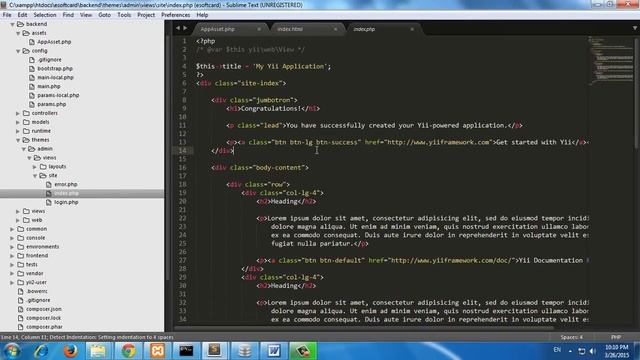Viewport: 640px width, 360px height.
Task: Open composer.phar file
Action: pyautogui.click(x=44, y=327)
